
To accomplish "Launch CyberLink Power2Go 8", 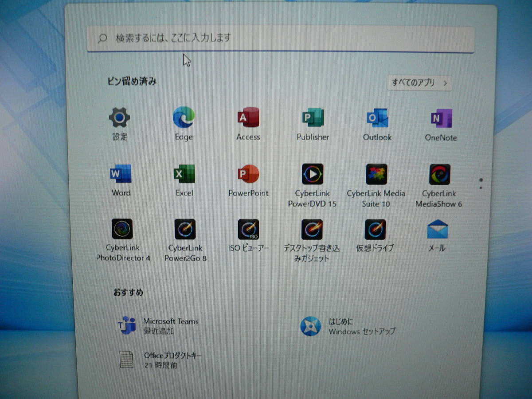I will pos(185,240).
